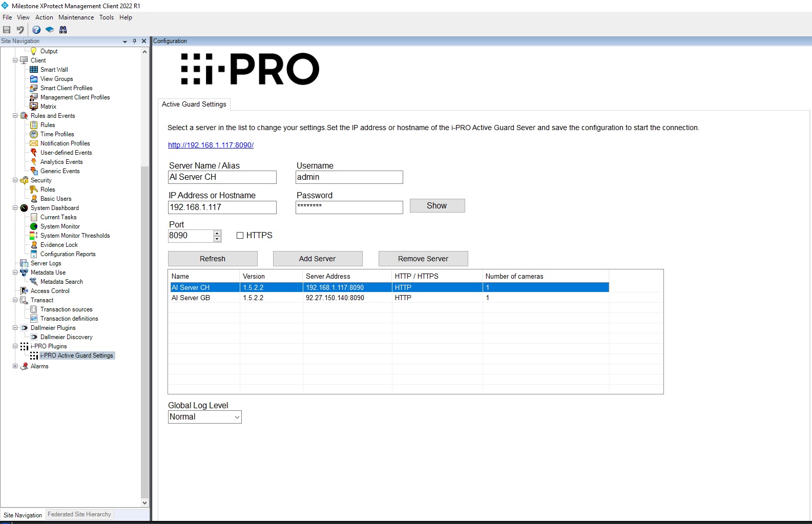Click the System Monitor green icon
812x524 pixels.
click(x=34, y=226)
